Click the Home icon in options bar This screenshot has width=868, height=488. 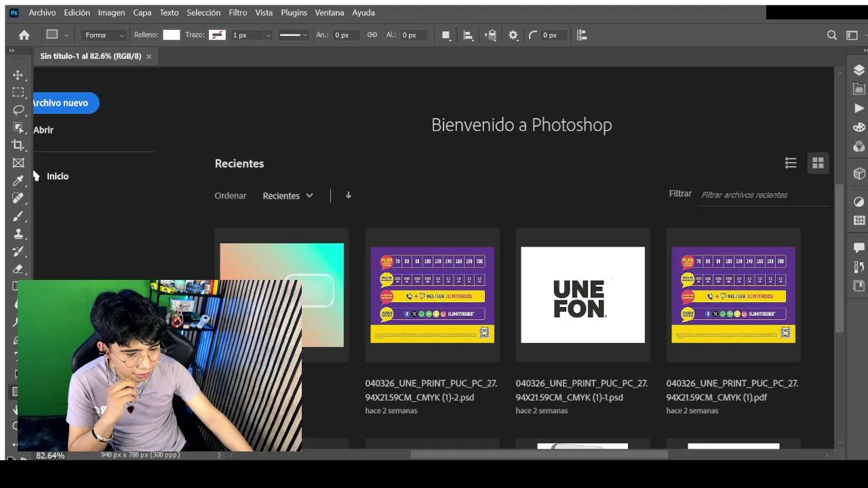[24, 35]
